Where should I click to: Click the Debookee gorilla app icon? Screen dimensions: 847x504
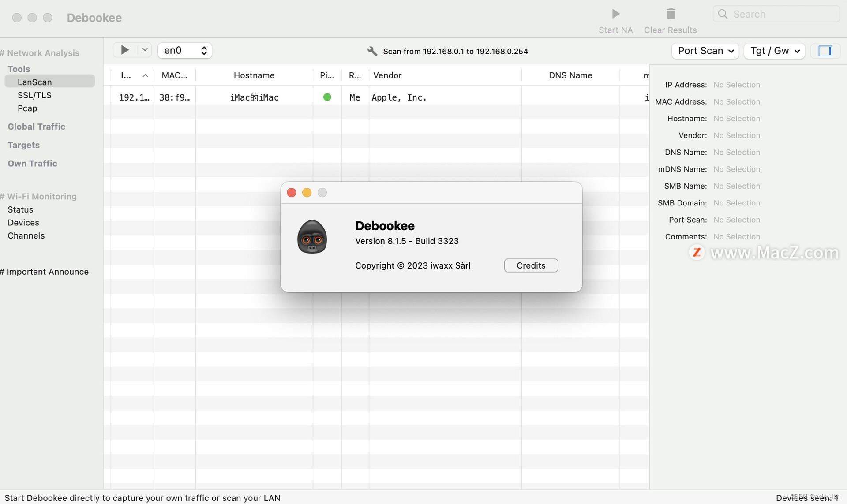point(312,237)
